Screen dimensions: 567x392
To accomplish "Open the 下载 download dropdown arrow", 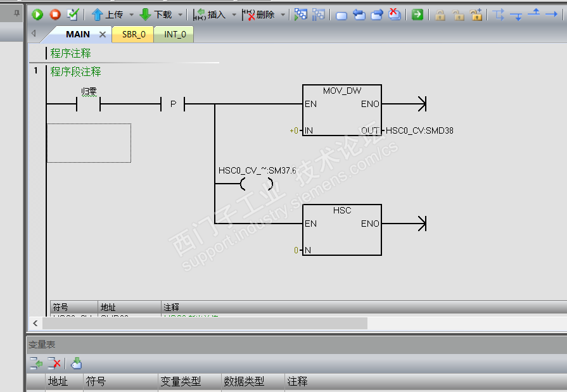I will click(x=180, y=15).
